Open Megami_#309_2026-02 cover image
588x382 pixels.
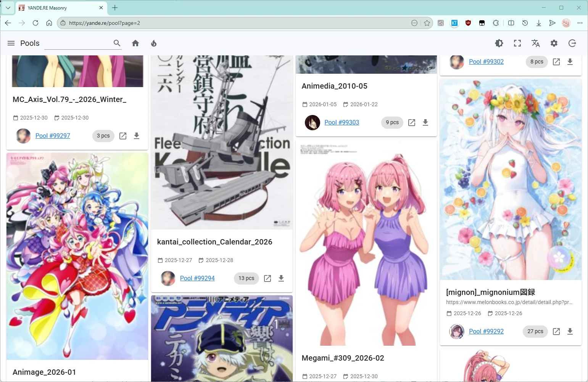(x=366, y=243)
